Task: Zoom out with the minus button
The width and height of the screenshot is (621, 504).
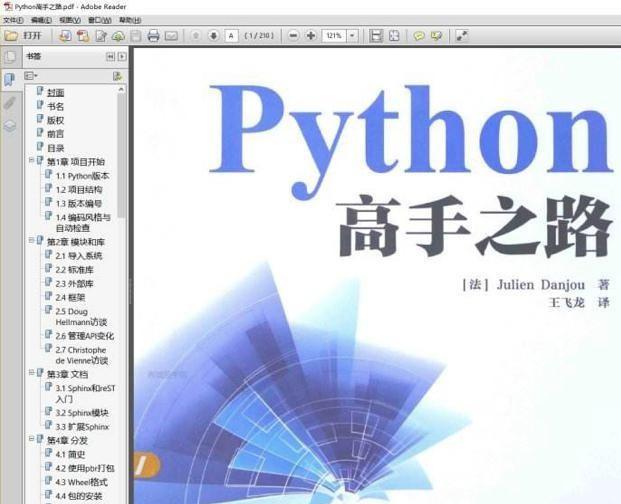Action: (x=293, y=36)
